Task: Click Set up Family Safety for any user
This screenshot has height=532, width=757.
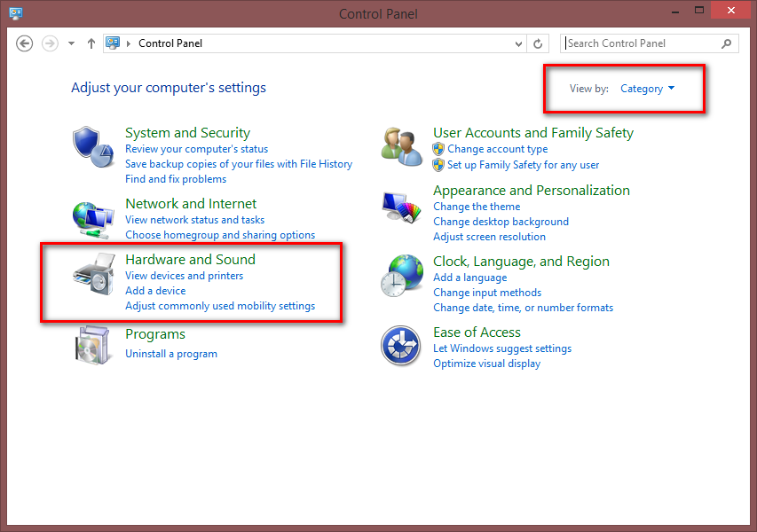Action: click(524, 165)
